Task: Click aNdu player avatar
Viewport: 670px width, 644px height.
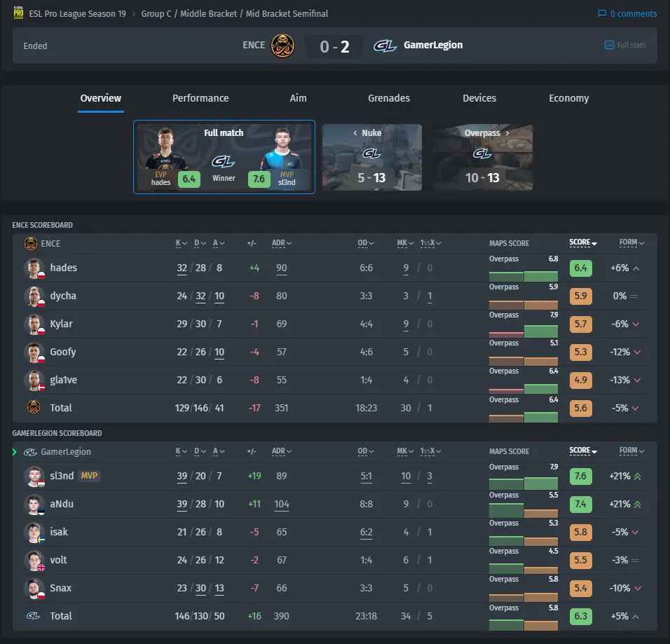Action: click(34, 505)
